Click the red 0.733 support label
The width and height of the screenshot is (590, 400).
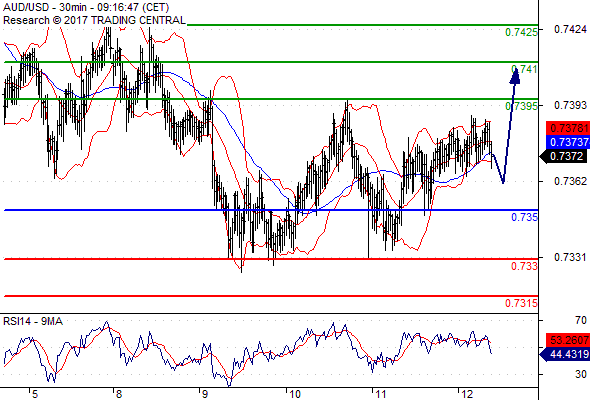pyautogui.click(x=524, y=266)
